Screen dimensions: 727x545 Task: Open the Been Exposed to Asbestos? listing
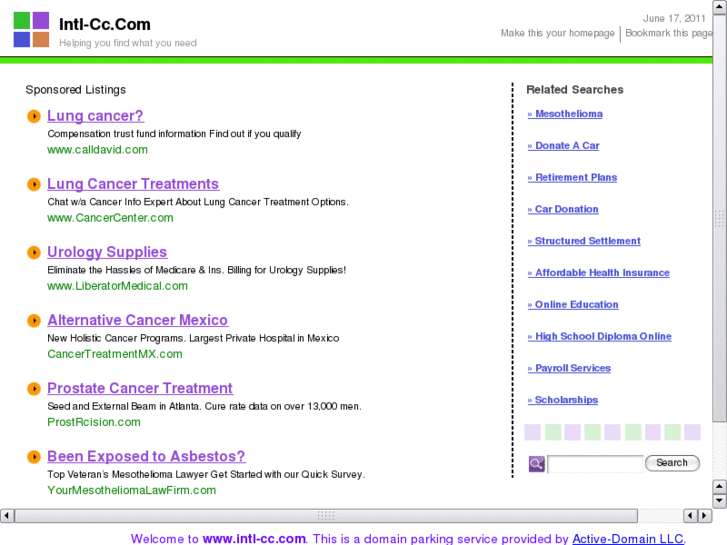(x=146, y=457)
